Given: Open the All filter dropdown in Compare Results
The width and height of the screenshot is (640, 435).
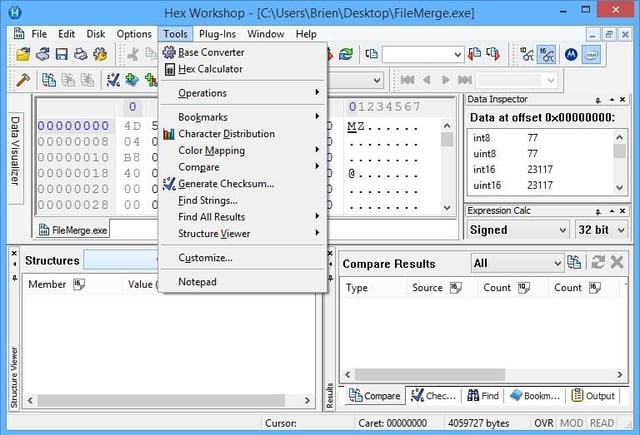Looking at the screenshot, I should tap(517, 263).
